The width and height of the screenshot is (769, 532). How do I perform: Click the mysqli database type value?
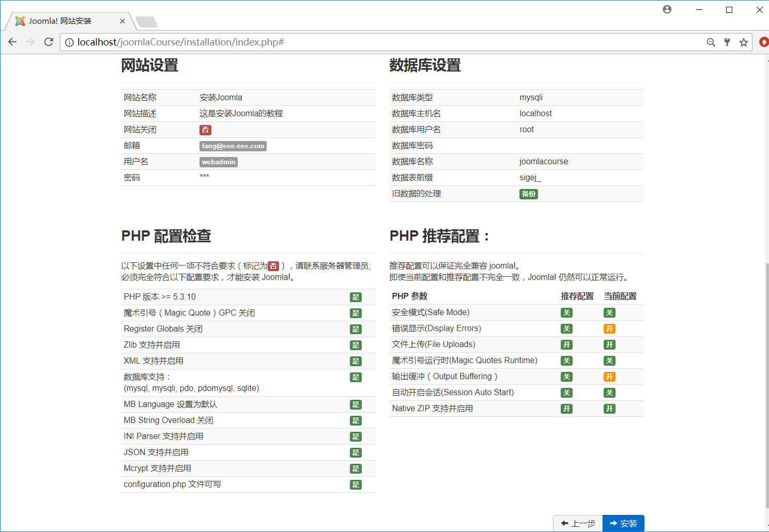click(x=531, y=98)
